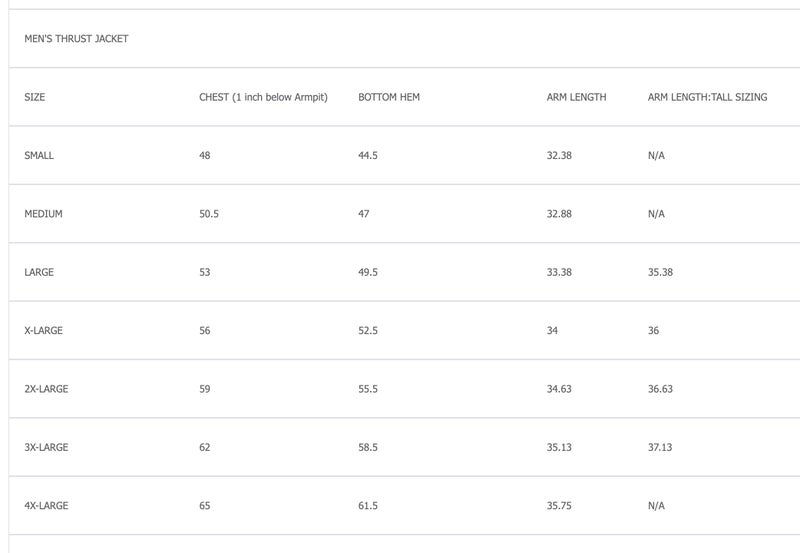Click the LARGE size row label
The width and height of the screenshot is (800, 553).
[x=39, y=272]
